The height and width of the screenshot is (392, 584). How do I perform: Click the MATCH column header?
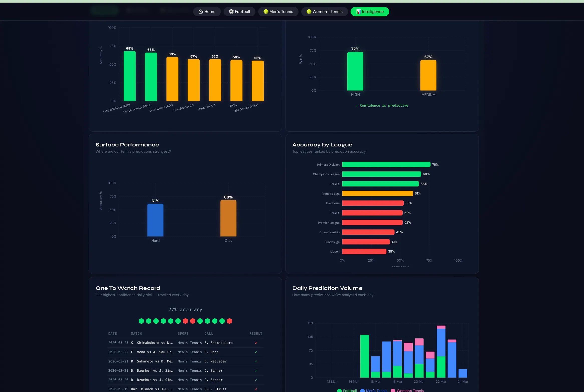(136, 334)
